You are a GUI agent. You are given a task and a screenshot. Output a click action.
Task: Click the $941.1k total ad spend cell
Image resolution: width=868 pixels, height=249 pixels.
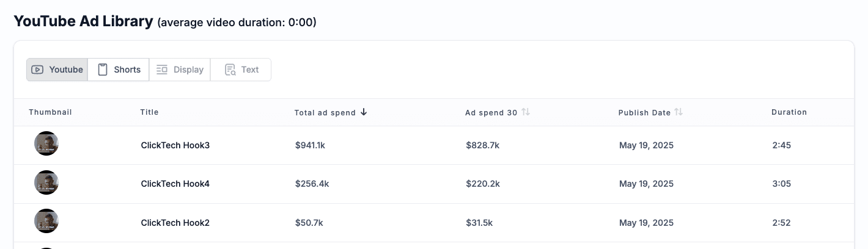click(311, 145)
